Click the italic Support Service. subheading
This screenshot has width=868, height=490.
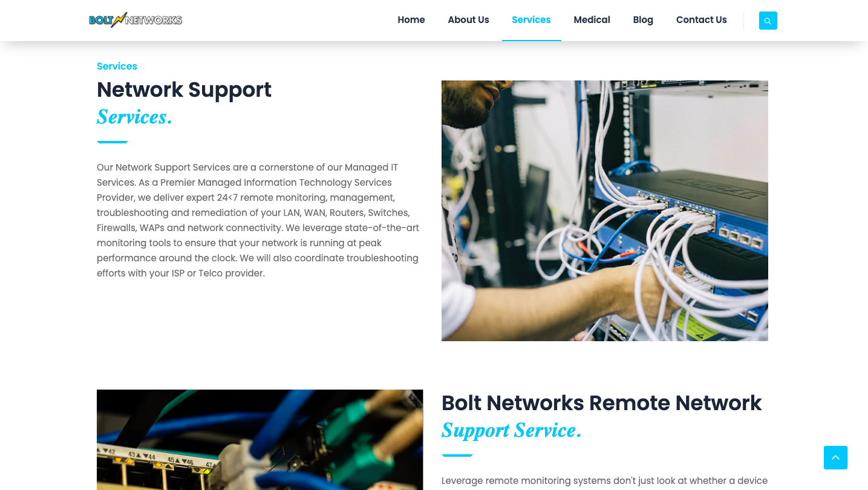[511, 430]
